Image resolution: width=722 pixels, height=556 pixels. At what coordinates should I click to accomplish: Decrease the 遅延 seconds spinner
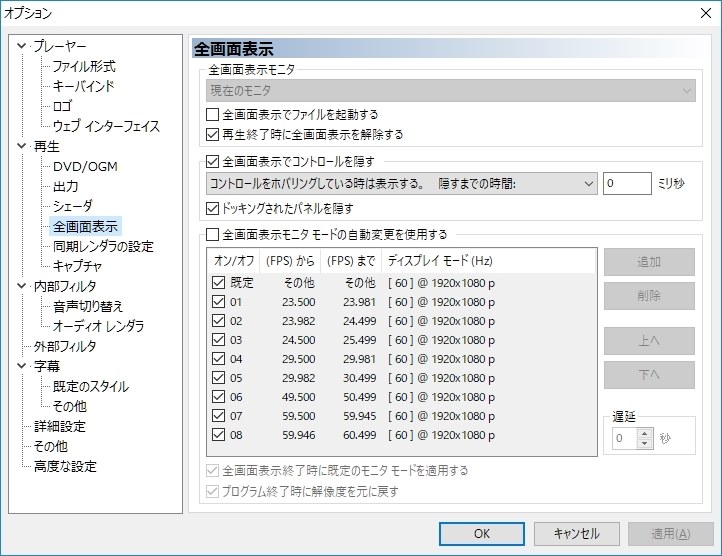pyautogui.click(x=645, y=443)
